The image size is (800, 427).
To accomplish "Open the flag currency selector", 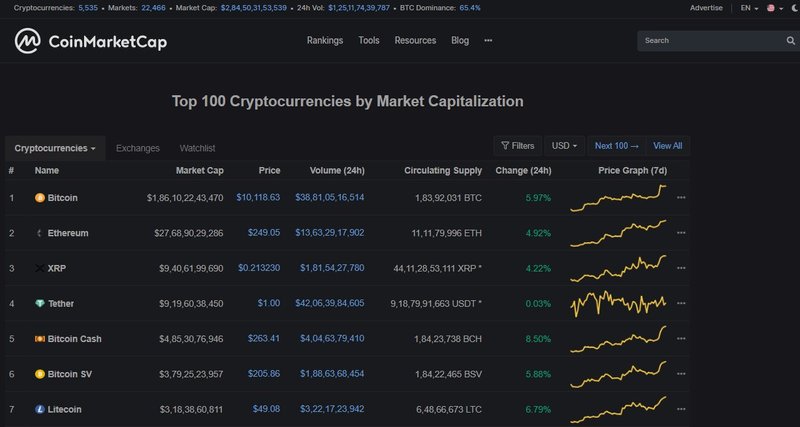I will click(774, 8).
